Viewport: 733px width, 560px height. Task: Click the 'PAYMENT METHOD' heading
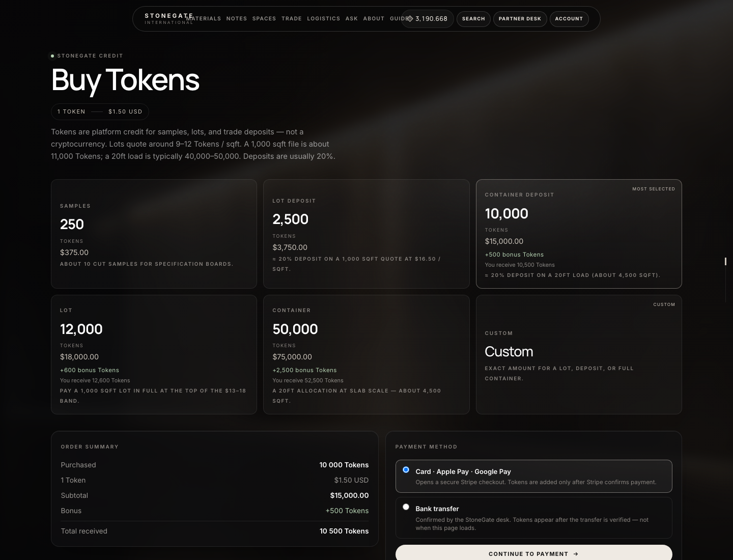point(427,447)
